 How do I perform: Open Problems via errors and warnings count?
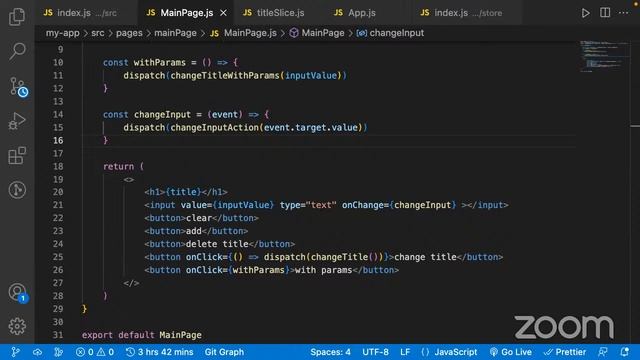tap(95, 352)
